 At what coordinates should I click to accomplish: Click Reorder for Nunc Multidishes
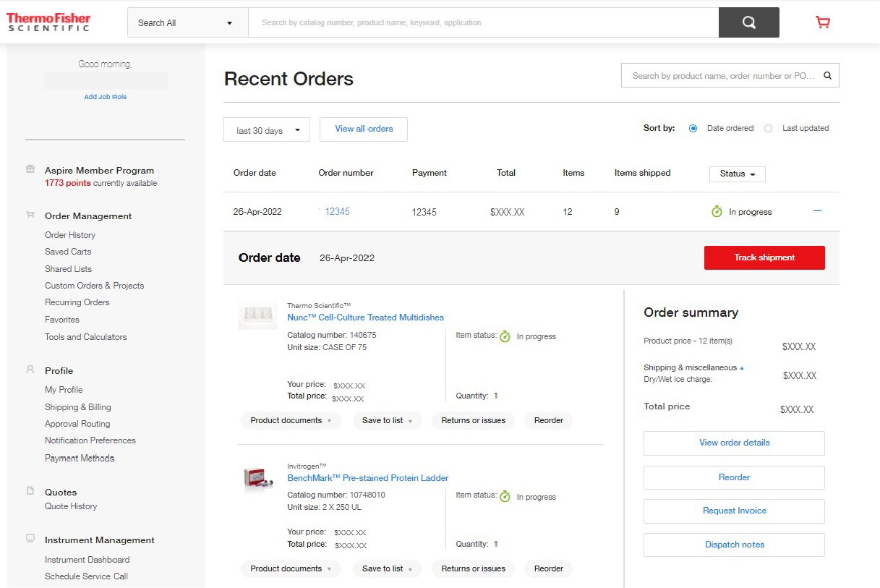coord(549,420)
